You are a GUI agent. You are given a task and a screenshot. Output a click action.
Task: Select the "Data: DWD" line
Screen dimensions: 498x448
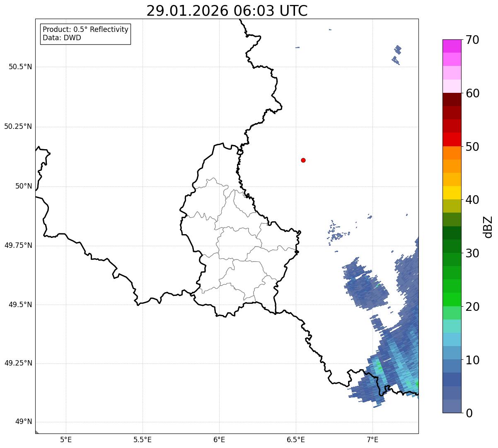(62, 38)
